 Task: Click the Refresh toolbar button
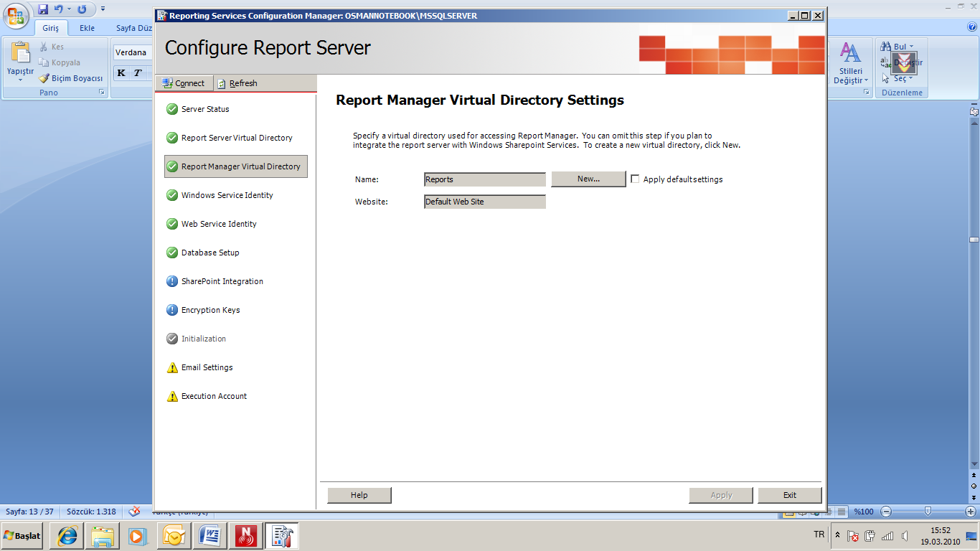237,83
